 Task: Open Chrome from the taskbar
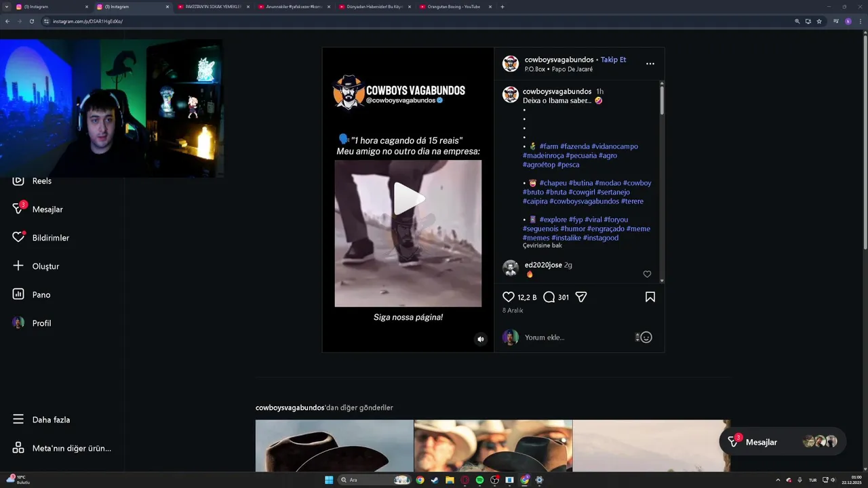click(x=420, y=480)
